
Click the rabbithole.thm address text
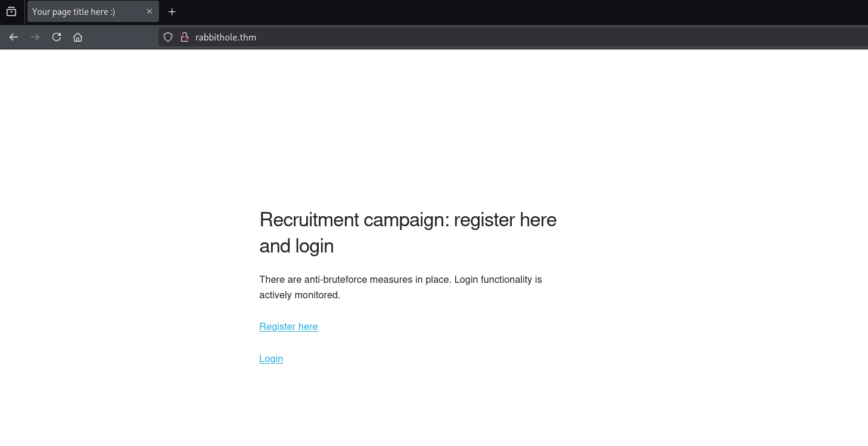226,37
